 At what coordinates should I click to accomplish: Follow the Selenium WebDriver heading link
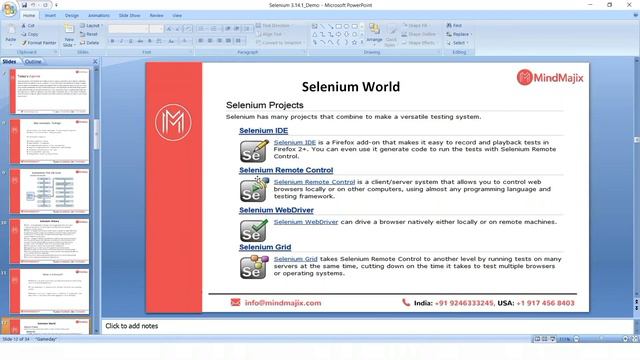tap(276, 210)
